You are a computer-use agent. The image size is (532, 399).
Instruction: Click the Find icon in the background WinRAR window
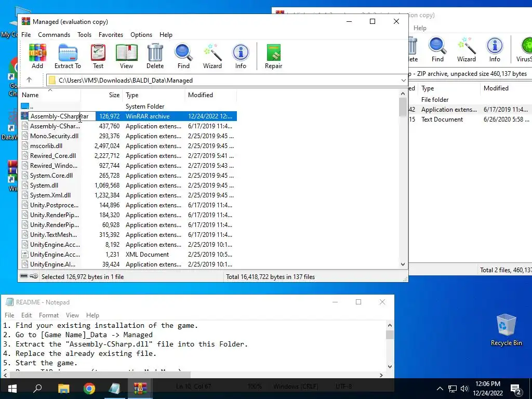(437, 49)
